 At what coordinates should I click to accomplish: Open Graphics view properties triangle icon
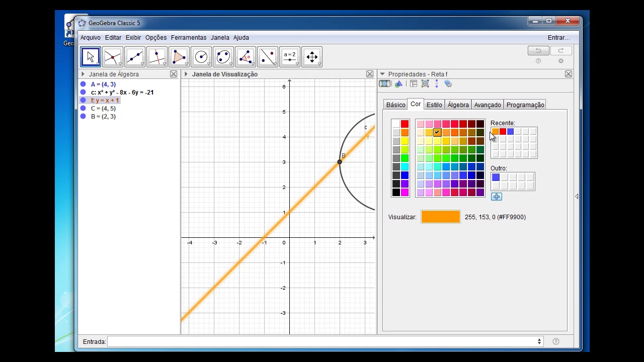(399, 84)
